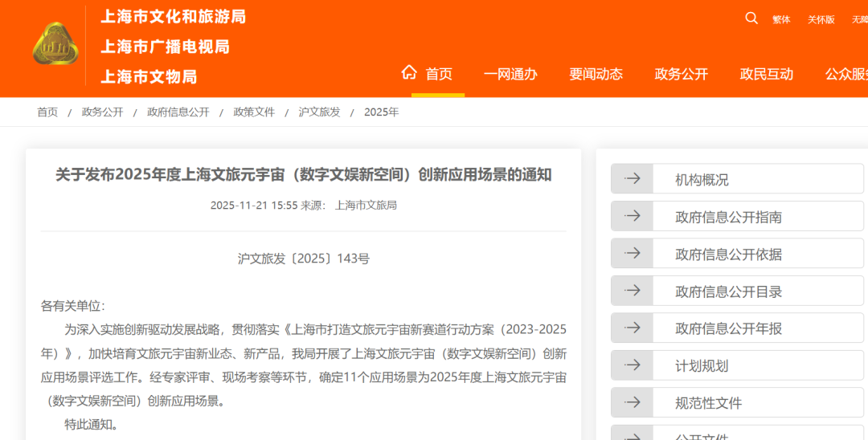Click the source text 上海市文旅局
The image size is (868, 440).
point(366,205)
